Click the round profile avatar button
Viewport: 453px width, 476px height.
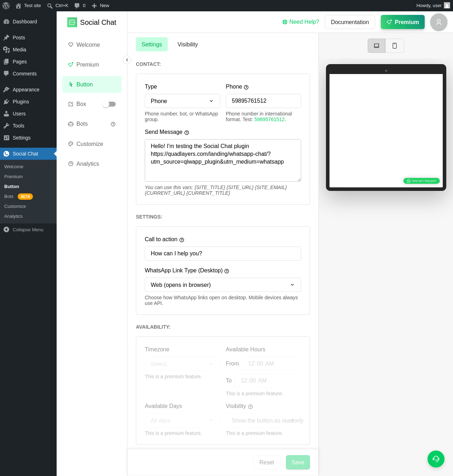439,22
